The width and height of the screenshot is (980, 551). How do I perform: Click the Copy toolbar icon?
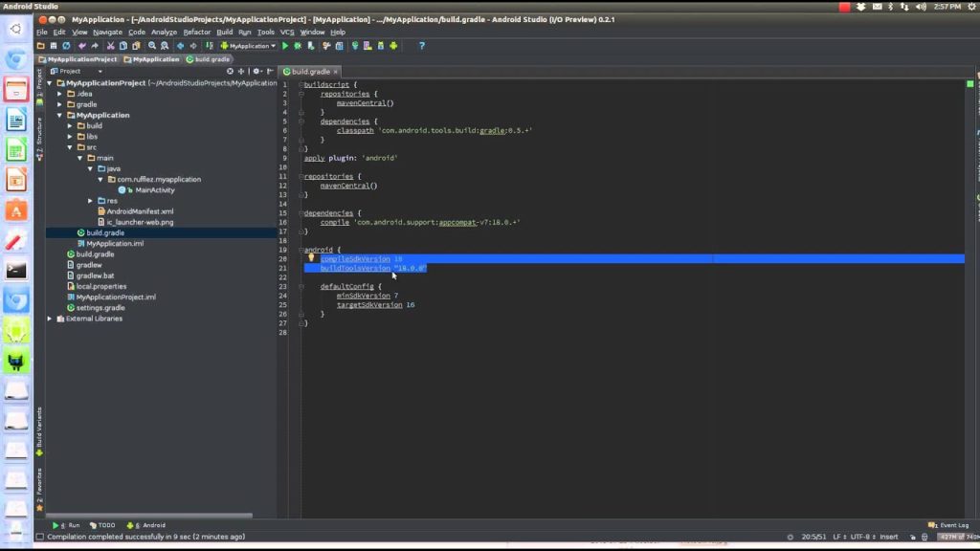(x=123, y=46)
